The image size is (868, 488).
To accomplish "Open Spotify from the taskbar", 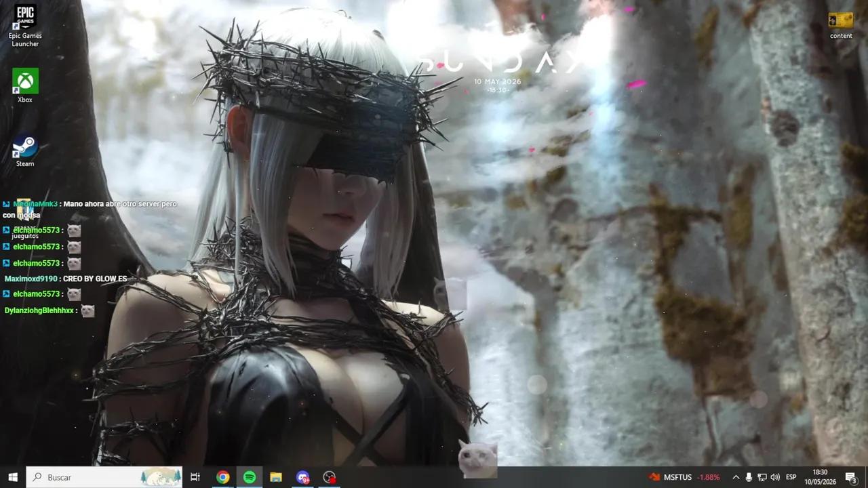I will point(250,477).
